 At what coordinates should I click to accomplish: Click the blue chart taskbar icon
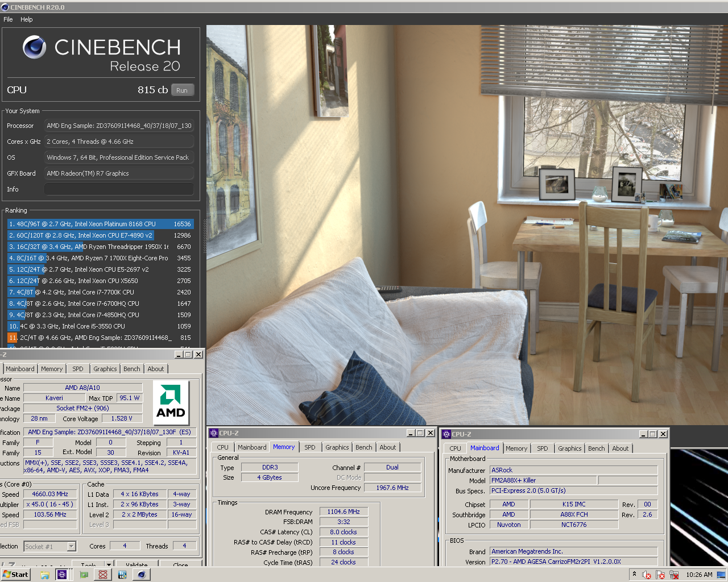click(x=122, y=575)
